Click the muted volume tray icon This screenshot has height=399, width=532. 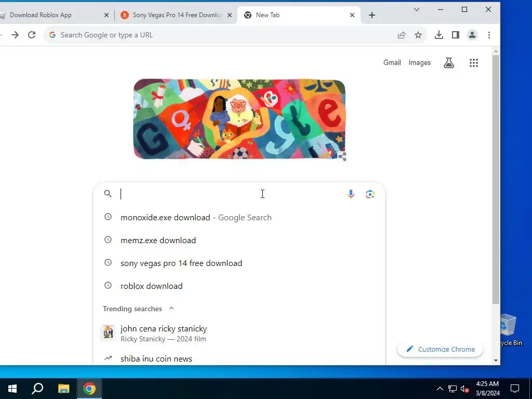point(465,389)
